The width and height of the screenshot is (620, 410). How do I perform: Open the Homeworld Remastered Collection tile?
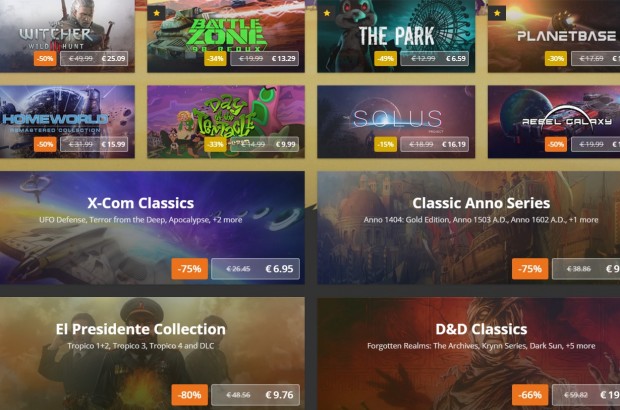[67, 122]
